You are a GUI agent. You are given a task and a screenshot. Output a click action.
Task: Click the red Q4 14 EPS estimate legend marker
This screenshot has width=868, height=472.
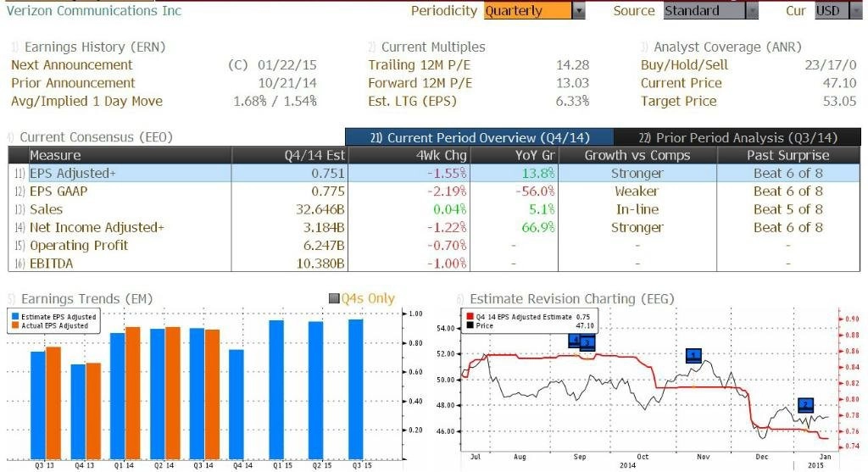470,317
